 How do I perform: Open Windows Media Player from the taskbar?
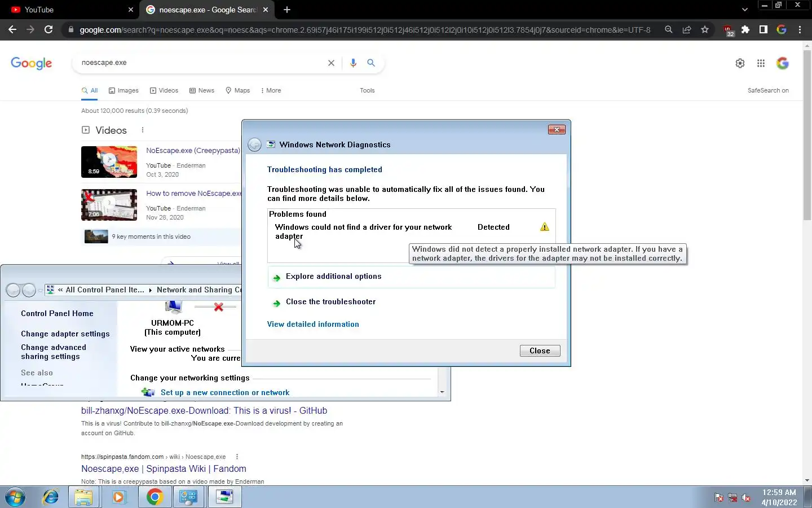pos(118,497)
